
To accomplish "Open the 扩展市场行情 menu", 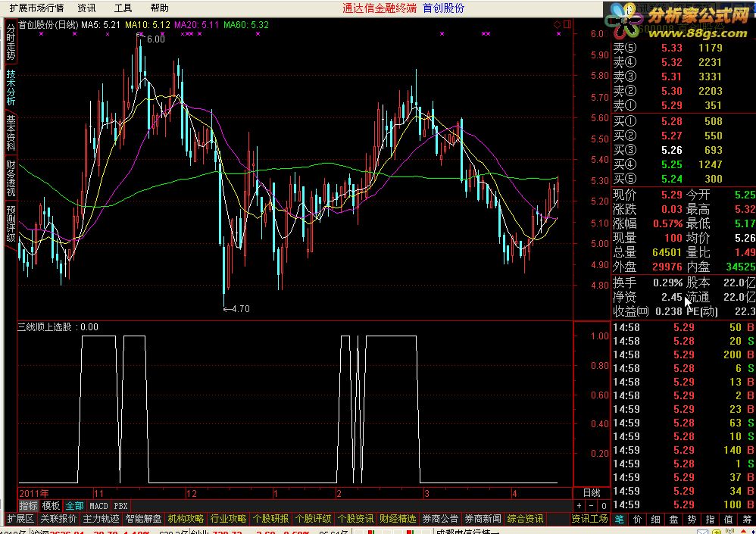I will pyautogui.click(x=36, y=8).
